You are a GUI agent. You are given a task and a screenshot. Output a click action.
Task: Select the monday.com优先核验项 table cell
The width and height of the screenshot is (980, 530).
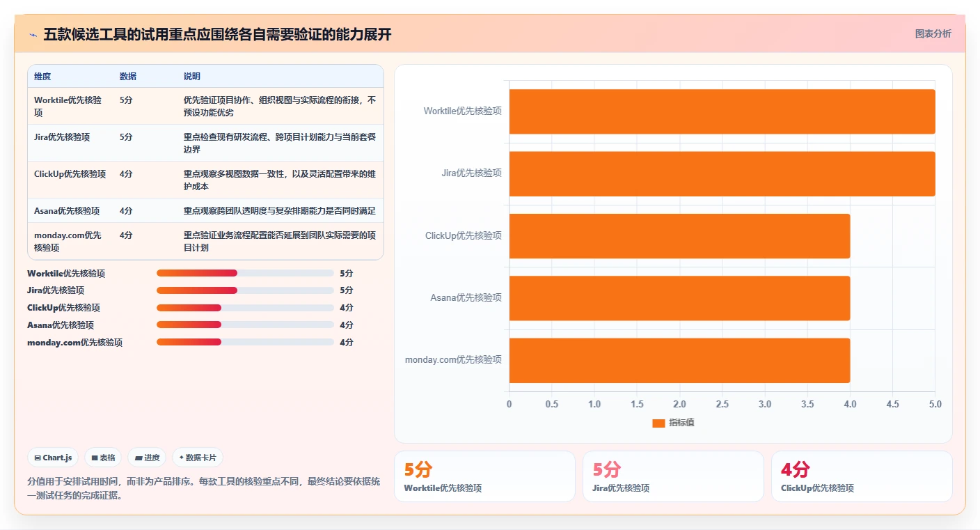[x=70, y=241]
